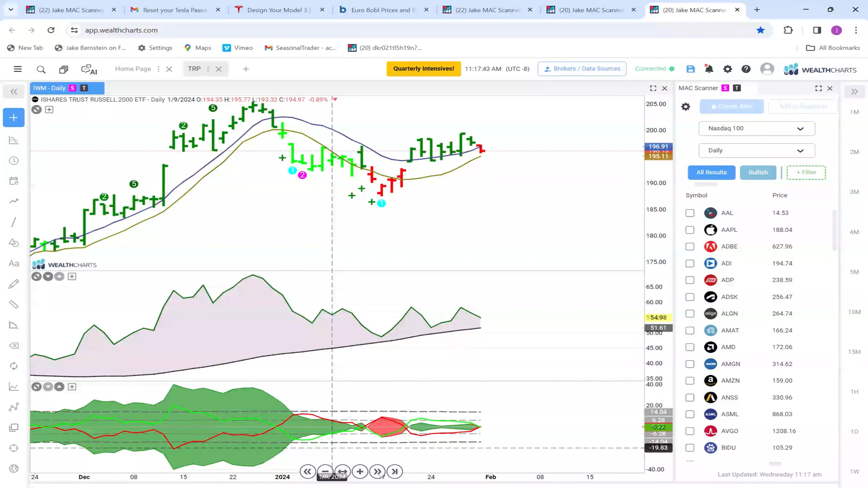The image size is (868, 488).
Task: Open the MAC Scanner settings gear
Action: point(686,107)
